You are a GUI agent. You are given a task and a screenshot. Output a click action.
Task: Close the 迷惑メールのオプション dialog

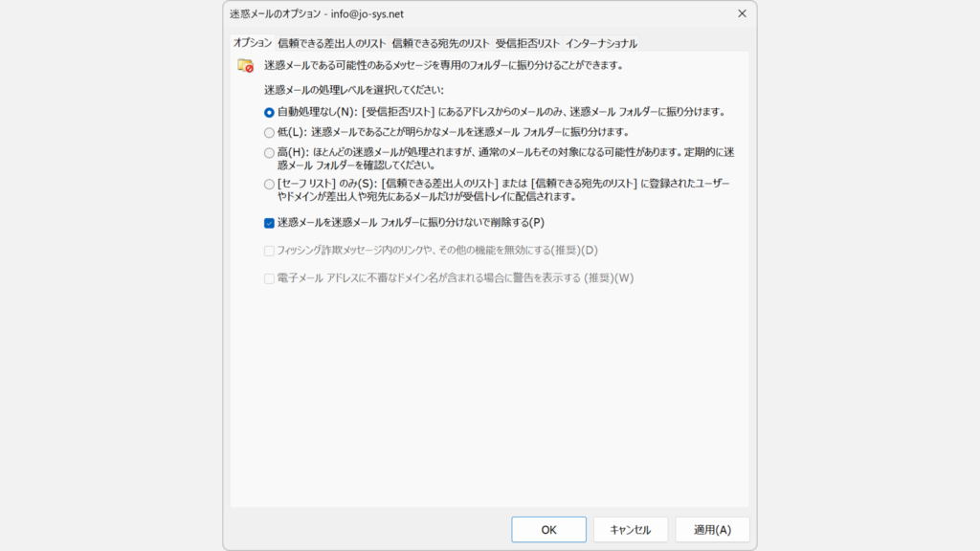coord(743,14)
